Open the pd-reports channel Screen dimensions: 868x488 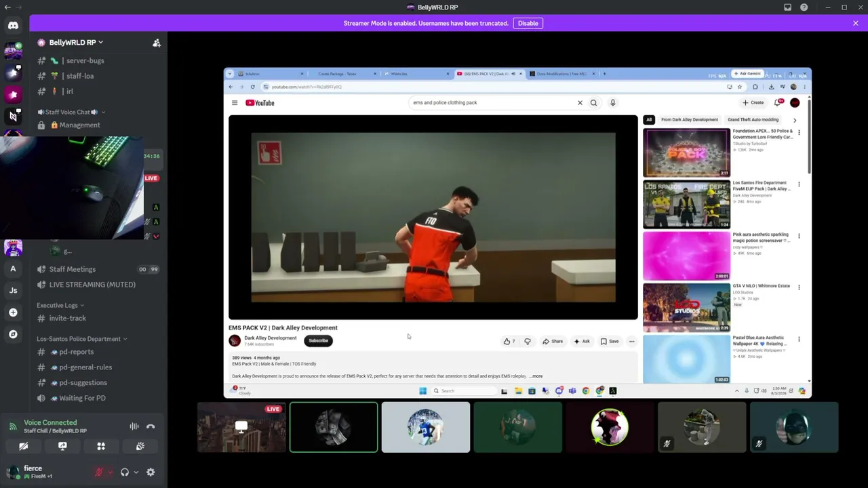pyautogui.click(x=98, y=352)
